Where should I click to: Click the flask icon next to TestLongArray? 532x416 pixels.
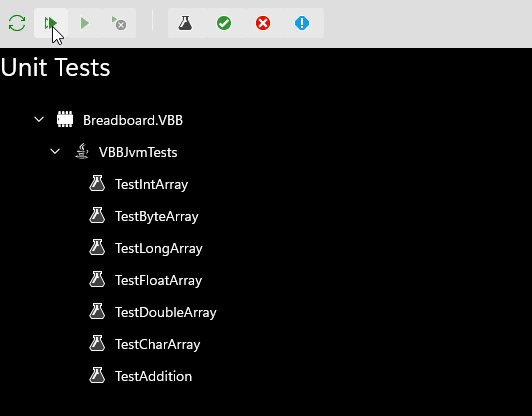point(97,247)
